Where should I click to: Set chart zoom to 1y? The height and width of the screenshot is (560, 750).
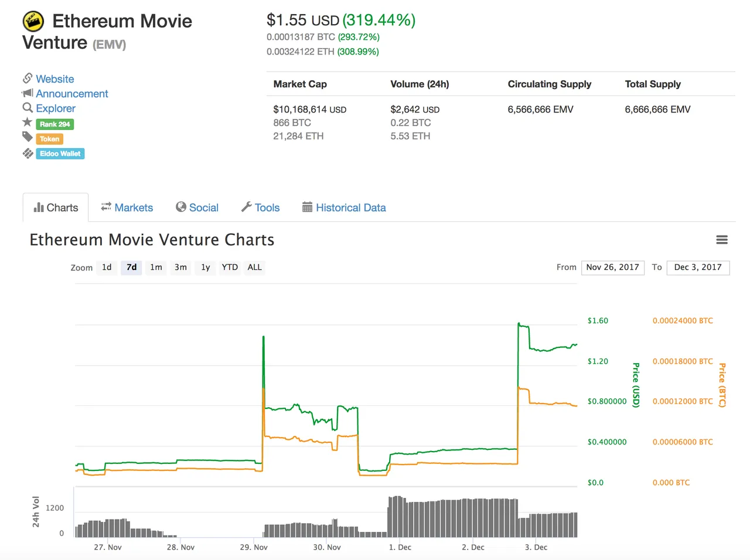click(205, 267)
